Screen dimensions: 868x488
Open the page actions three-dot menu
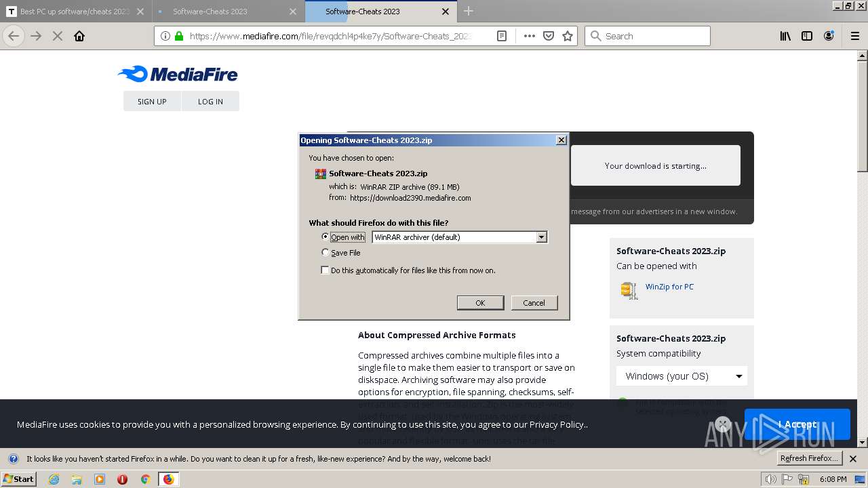pyautogui.click(x=530, y=36)
